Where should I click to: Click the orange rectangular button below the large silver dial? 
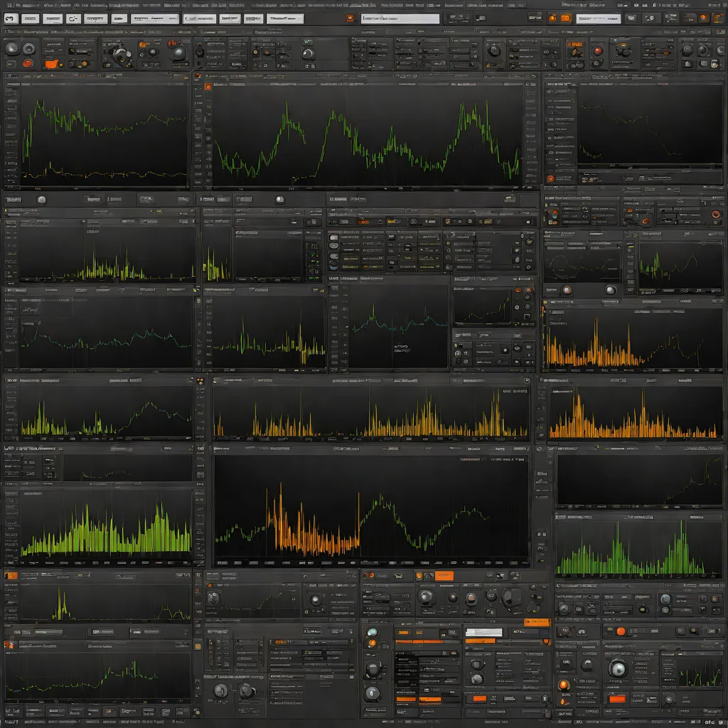click(x=618, y=700)
